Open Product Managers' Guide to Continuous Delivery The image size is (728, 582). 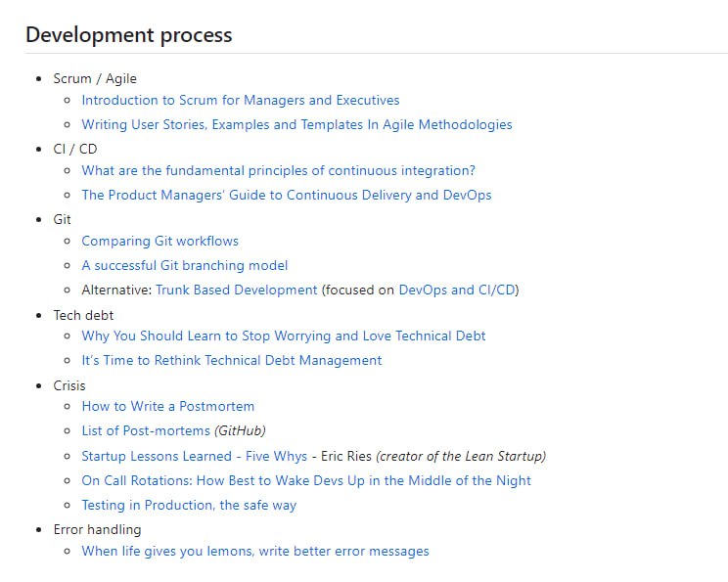coord(286,195)
